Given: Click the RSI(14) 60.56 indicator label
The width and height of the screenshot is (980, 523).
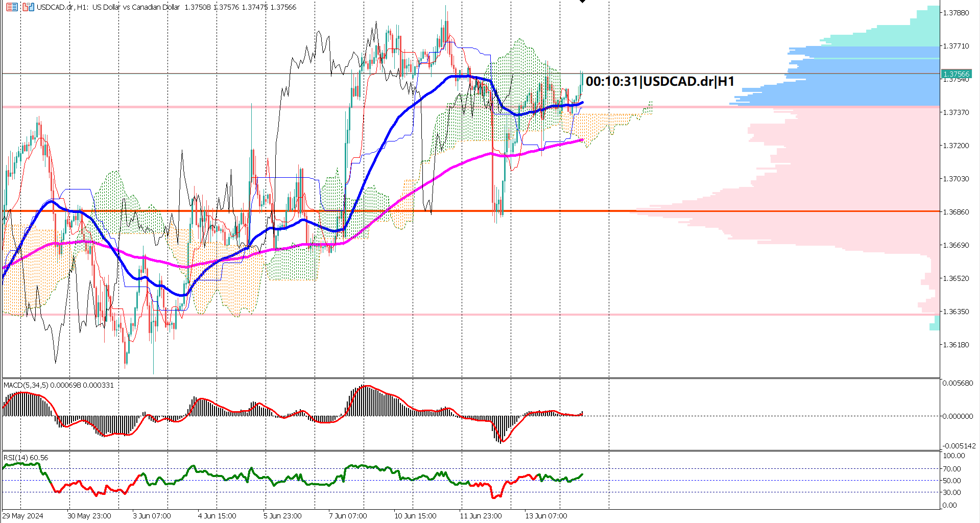Looking at the screenshot, I should click(25, 458).
